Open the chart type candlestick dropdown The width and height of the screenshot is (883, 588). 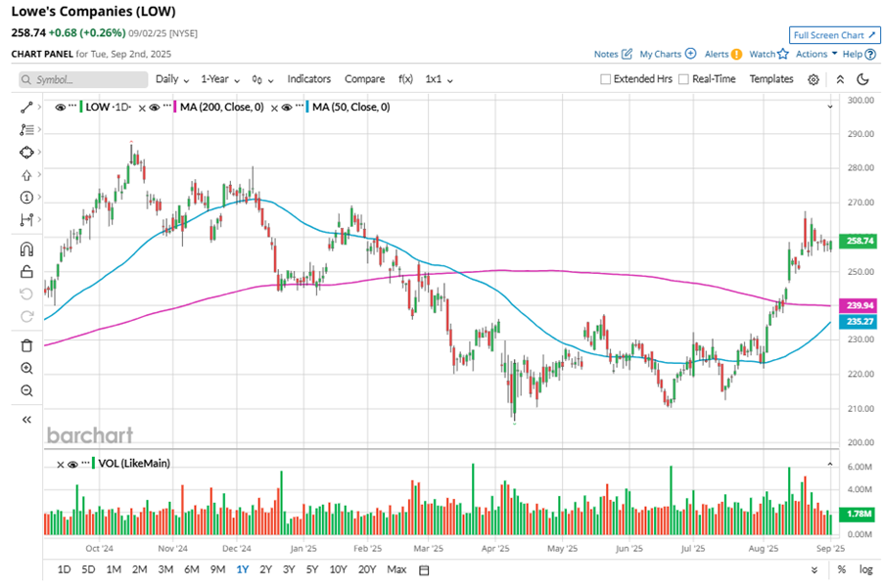pos(262,80)
